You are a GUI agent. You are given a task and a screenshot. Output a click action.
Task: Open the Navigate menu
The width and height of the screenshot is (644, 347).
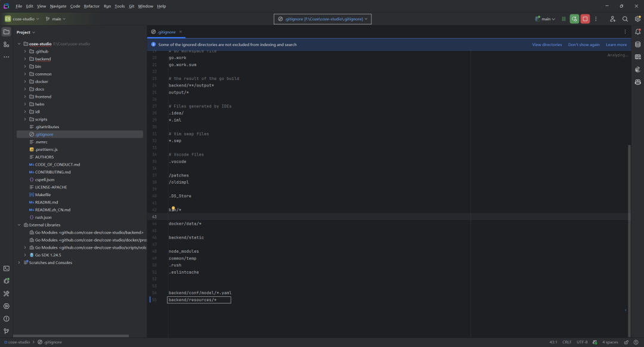(x=58, y=6)
